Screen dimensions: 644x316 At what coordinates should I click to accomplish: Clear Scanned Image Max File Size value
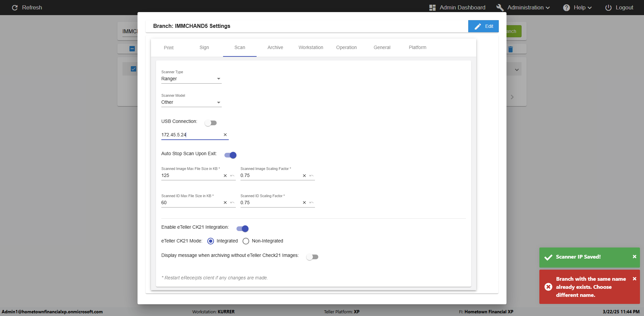(x=225, y=175)
